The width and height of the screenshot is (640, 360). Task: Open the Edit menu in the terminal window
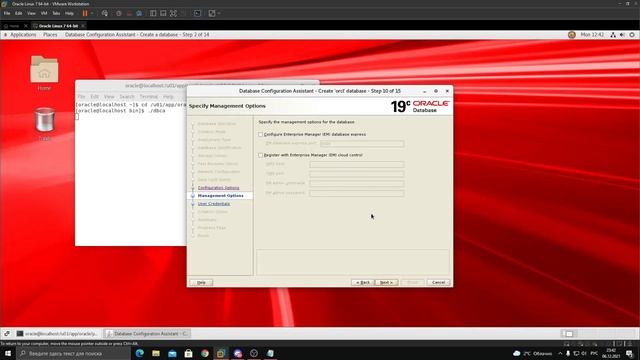click(95, 97)
